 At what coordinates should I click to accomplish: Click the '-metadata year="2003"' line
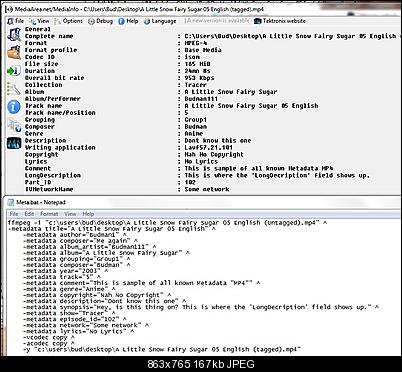tap(66, 271)
